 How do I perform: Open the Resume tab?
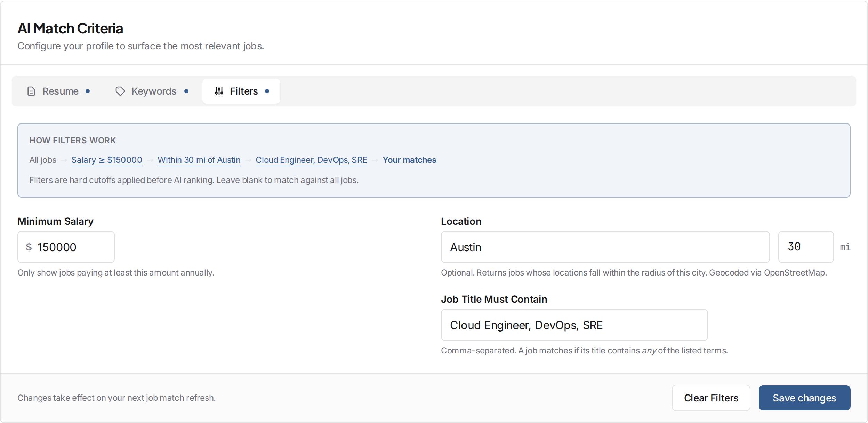tap(58, 91)
